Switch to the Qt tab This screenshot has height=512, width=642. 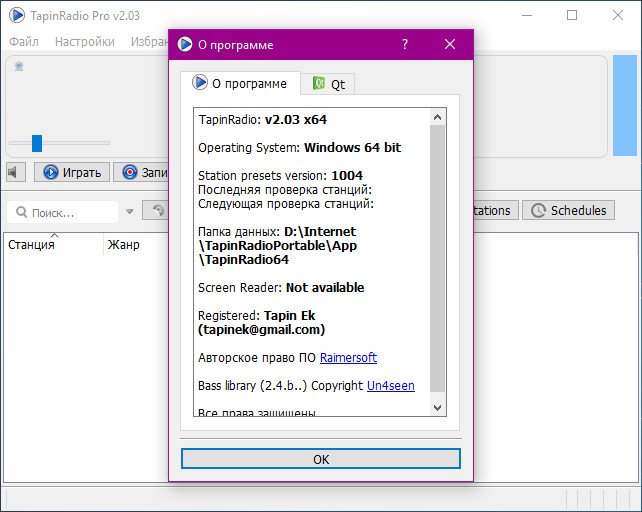point(328,84)
